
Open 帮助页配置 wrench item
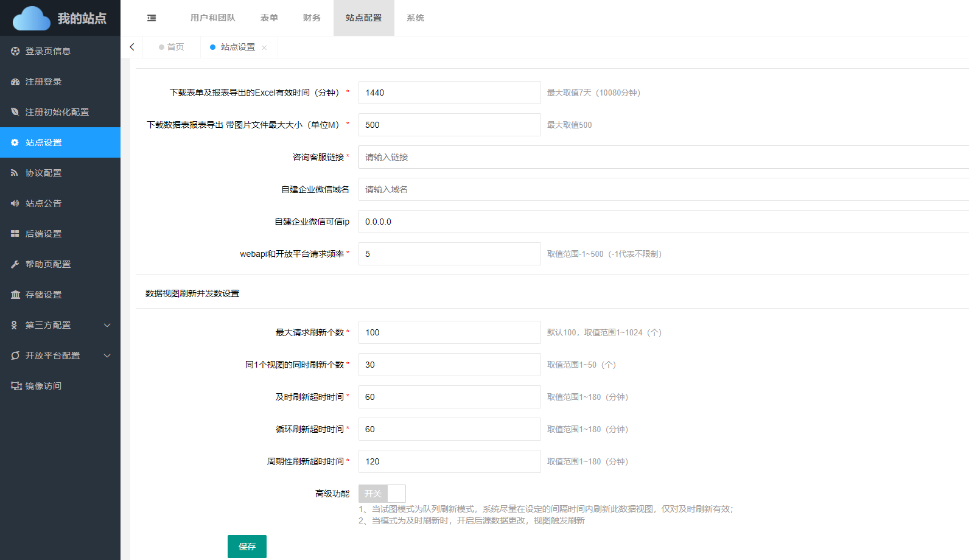(47, 264)
